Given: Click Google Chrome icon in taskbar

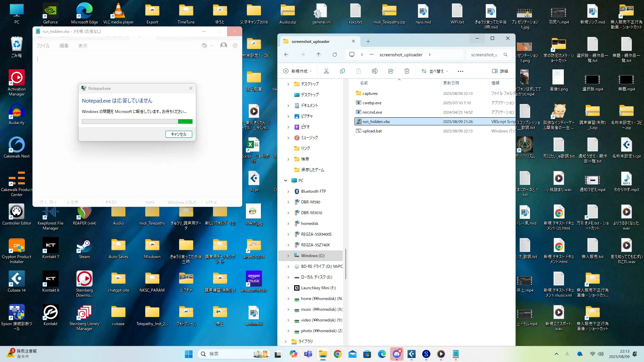Looking at the screenshot, I should tap(337, 354).
